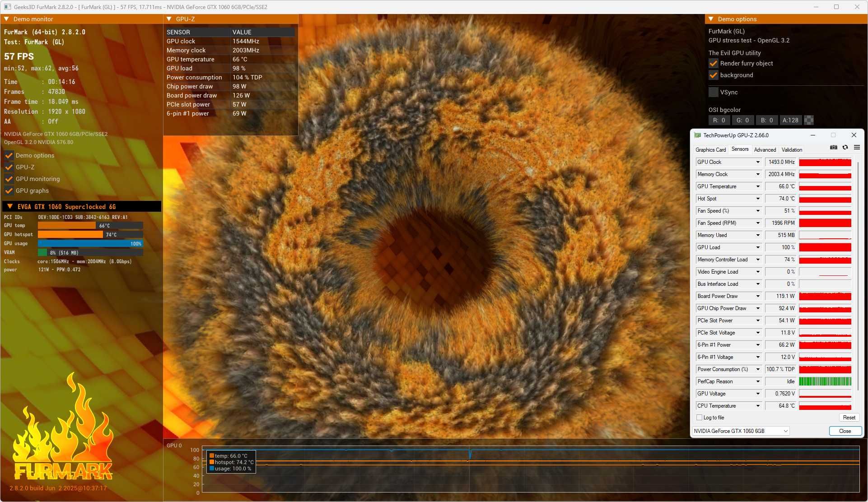Click the GPU hotspot 74°C bar
The height and width of the screenshot is (502, 868).
coord(90,234)
